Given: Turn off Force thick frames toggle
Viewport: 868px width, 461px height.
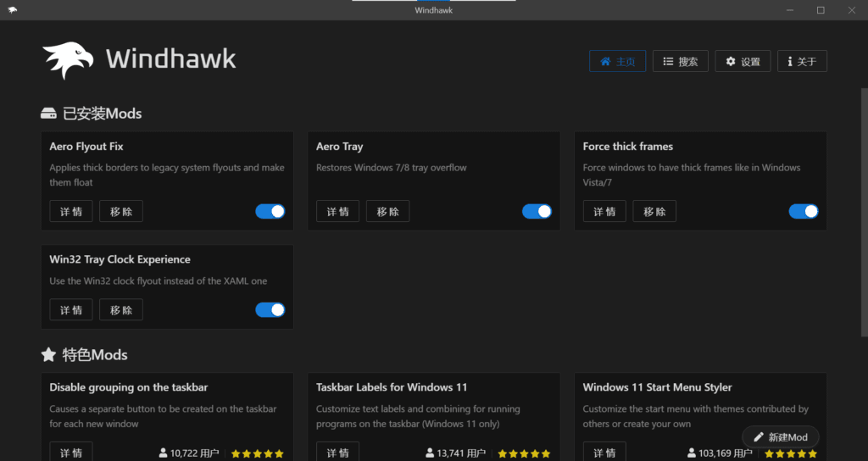Looking at the screenshot, I should [x=804, y=211].
